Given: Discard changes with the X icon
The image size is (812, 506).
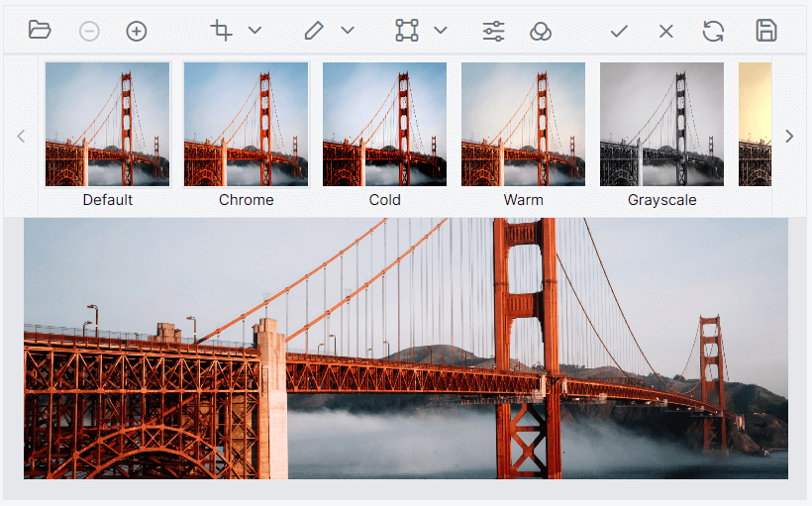Looking at the screenshot, I should click(666, 31).
